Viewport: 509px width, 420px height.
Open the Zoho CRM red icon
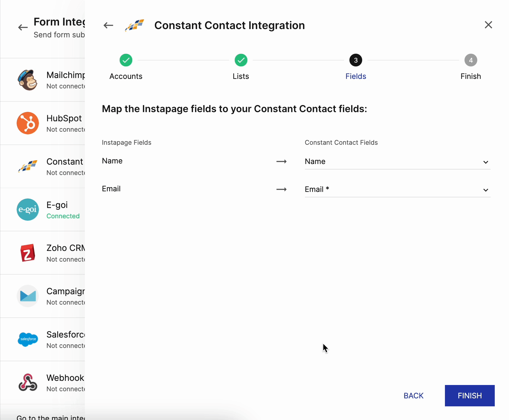tap(28, 253)
